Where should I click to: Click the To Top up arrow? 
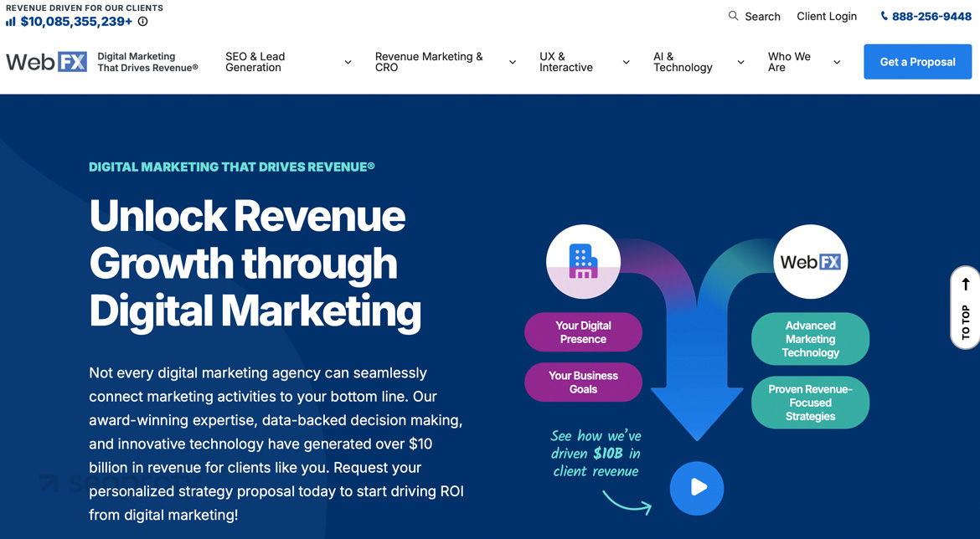click(966, 285)
